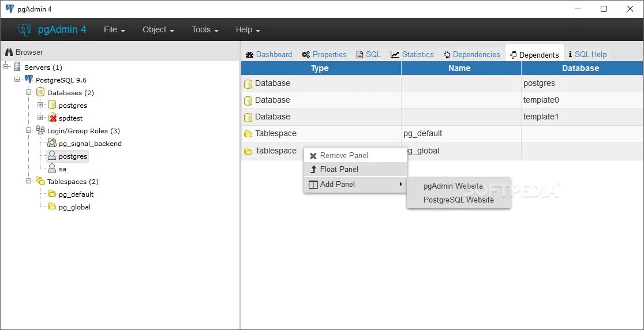The height and width of the screenshot is (330, 644).
Task: Click the Browser binoculars icon
Action: 9,52
